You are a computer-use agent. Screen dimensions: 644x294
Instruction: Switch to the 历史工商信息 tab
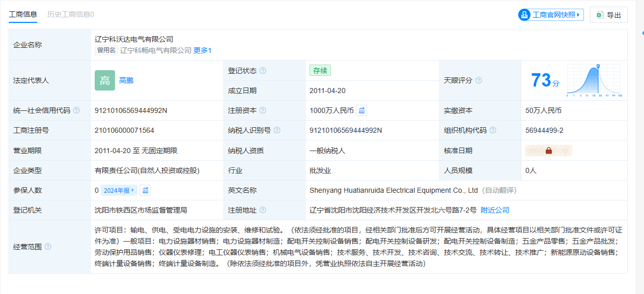(70, 14)
